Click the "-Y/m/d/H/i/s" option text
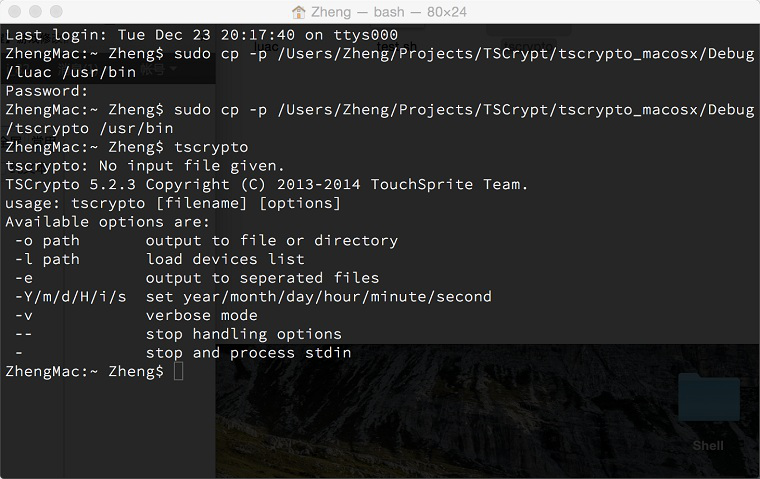760x479 pixels. (70, 297)
